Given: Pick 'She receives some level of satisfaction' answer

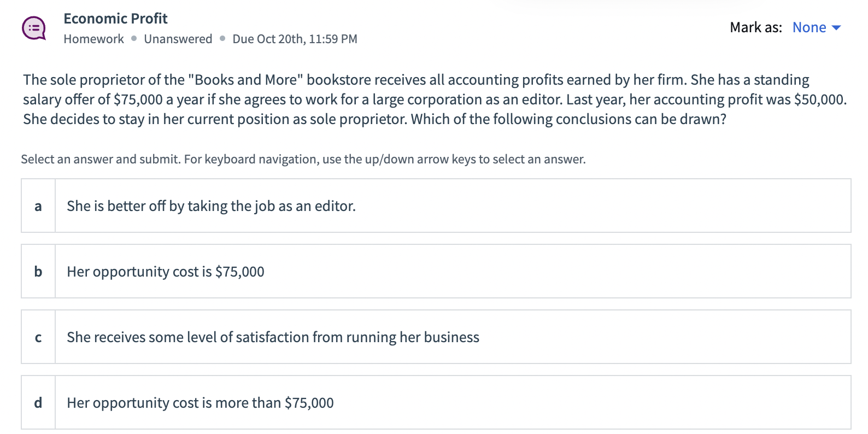Looking at the screenshot, I should point(273,337).
